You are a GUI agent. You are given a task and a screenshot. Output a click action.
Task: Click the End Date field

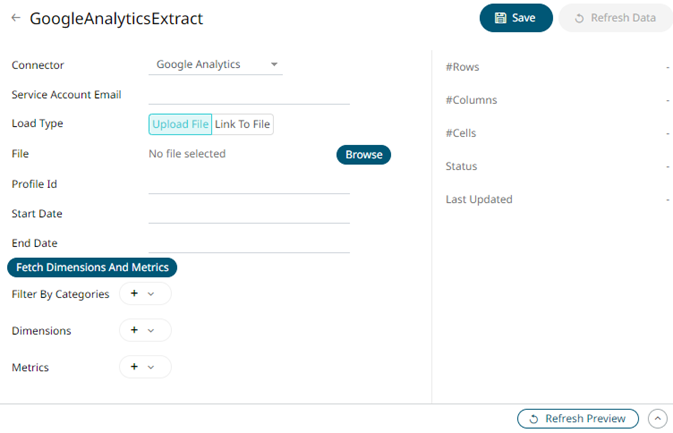click(249, 243)
